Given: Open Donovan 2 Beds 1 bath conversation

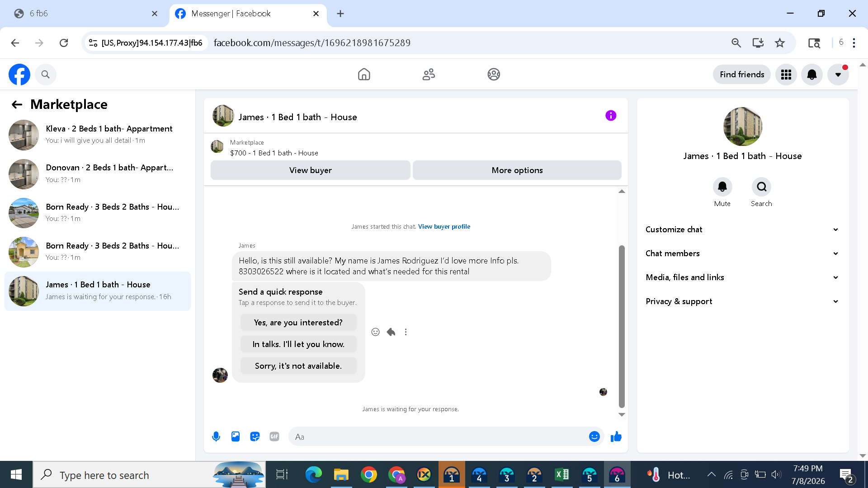Looking at the screenshot, I should [x=98, y=174].
